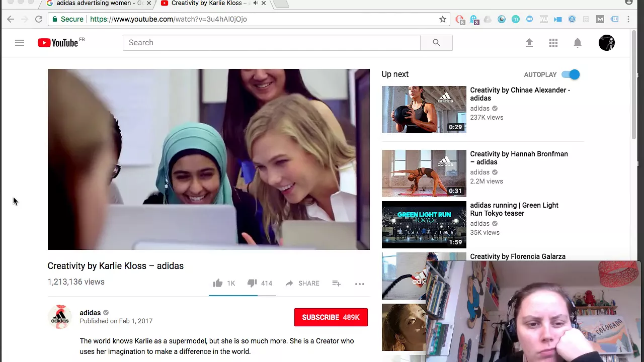Click the browser back arrow
The width and height of the screenshot is (644, 362).
[11, 19]
